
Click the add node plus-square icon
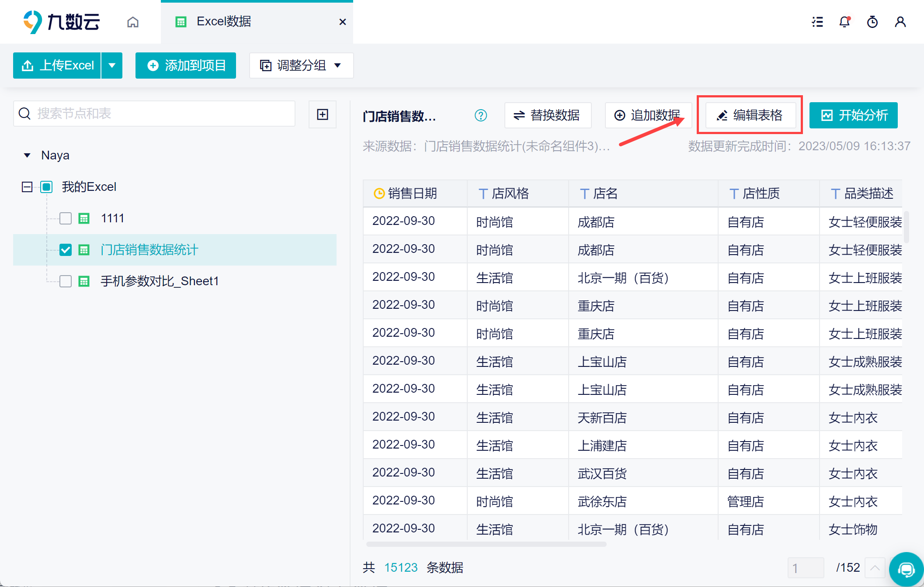coord(323,114)
